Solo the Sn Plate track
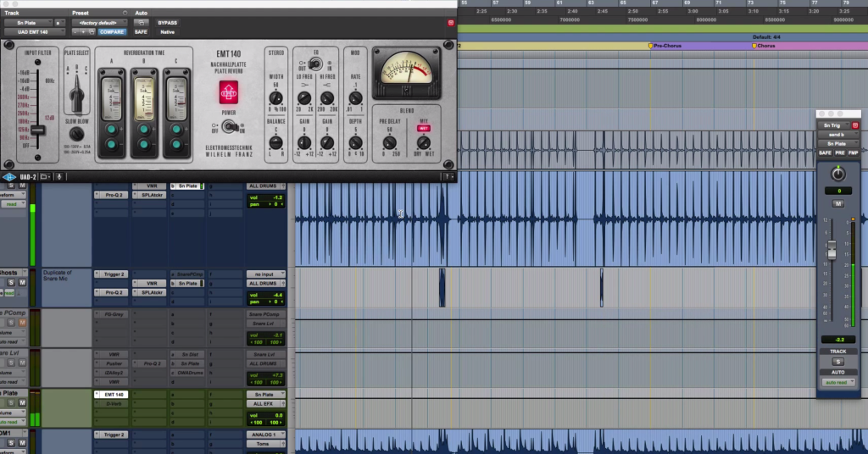This screenshot has height=454, width=868. tap(11, 402)
